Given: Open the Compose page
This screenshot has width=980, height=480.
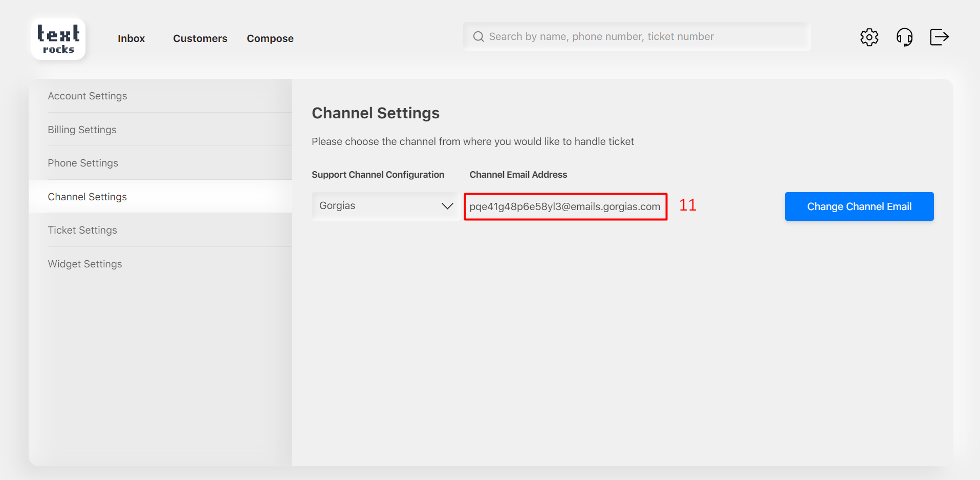Looking at the screenshot, I should click(270, 38).
